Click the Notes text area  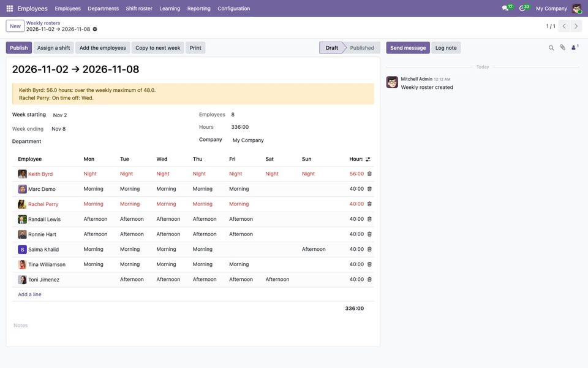click(x=193, y=326)
